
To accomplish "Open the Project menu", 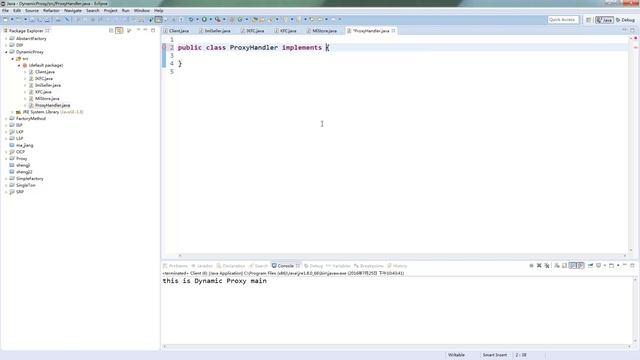I will (x=111, y=11).
